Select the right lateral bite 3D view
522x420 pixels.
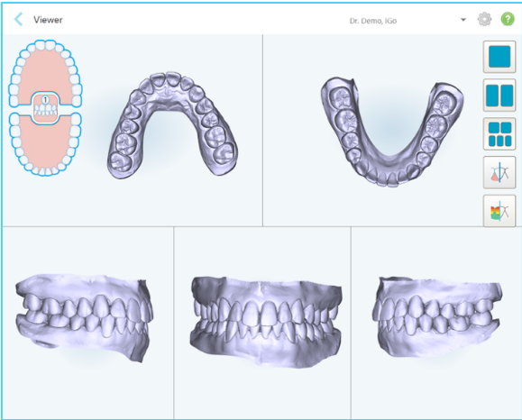[x=84, y=318]
